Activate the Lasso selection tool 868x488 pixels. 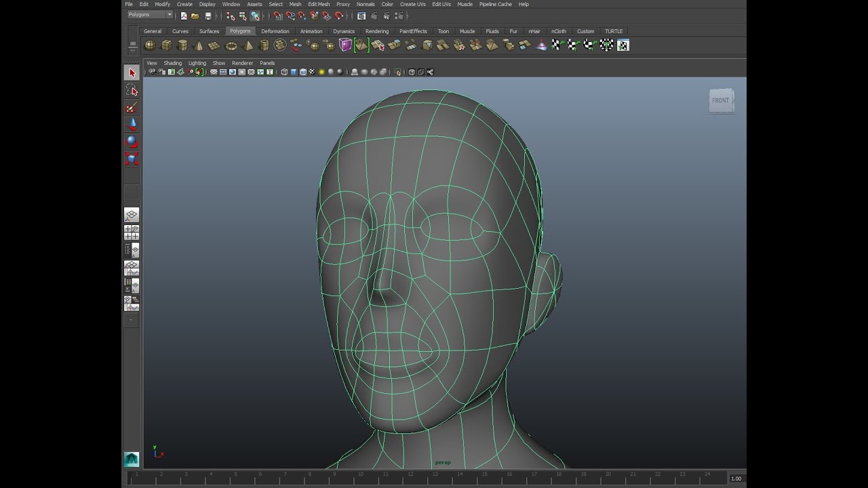click(132, 90)
